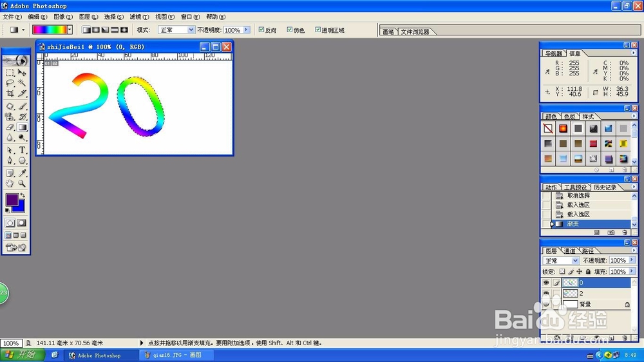This screenshot has width=644, height=362.
Task: Open the 滤镜 (Filter) menu
Action: pyautogui.click(x=139, y=17)
